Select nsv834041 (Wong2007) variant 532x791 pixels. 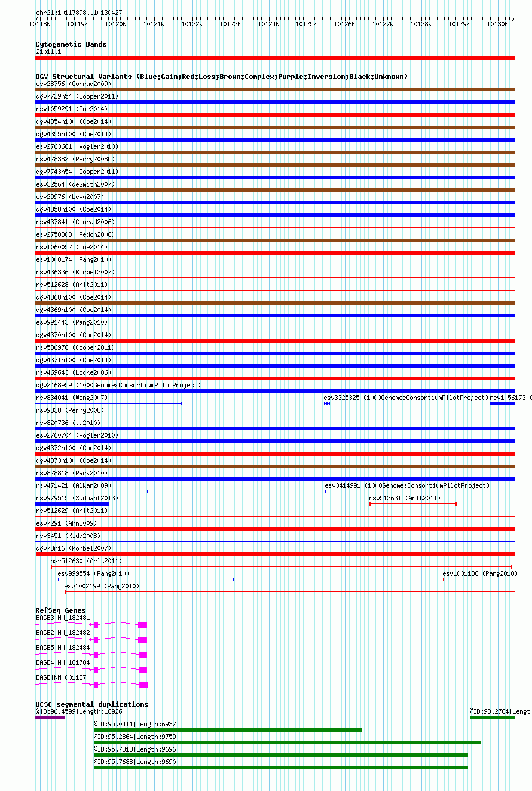tap(72, 398)
